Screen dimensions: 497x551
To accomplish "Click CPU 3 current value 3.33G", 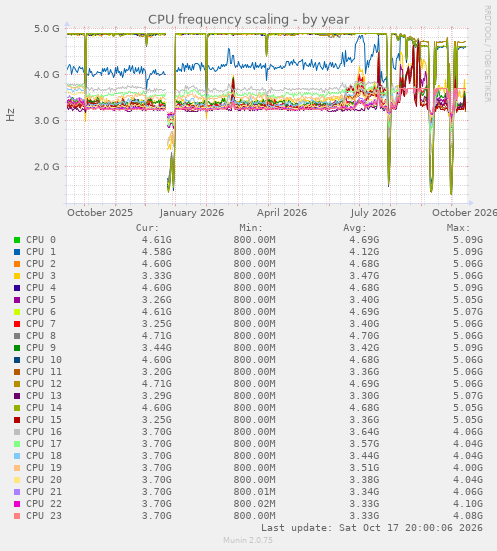I will click(157, 276).
